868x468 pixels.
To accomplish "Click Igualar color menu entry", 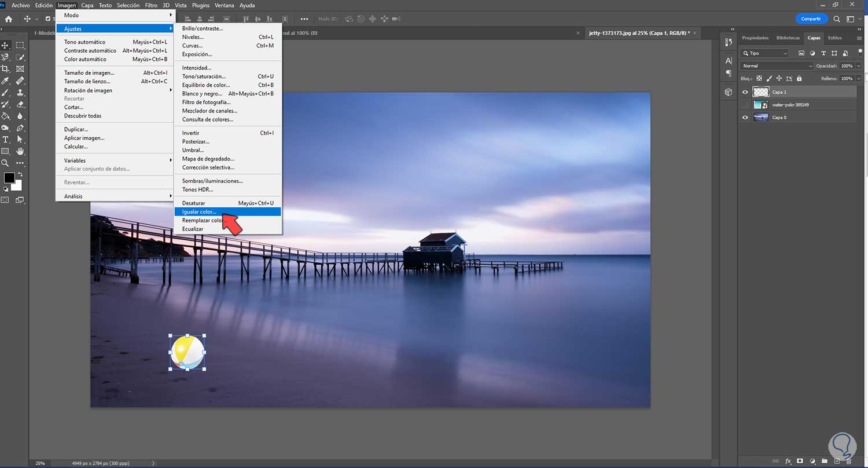I will click(x=198, y=212).
